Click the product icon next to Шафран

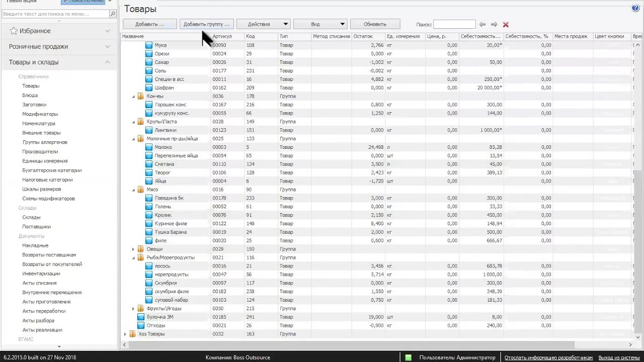(x=149, y=87)
